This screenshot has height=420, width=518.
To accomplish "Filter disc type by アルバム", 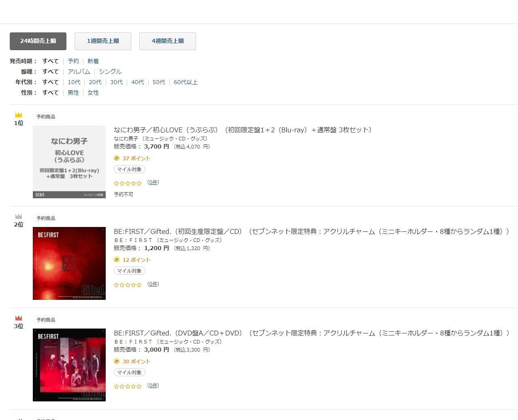I will [79, 72].
